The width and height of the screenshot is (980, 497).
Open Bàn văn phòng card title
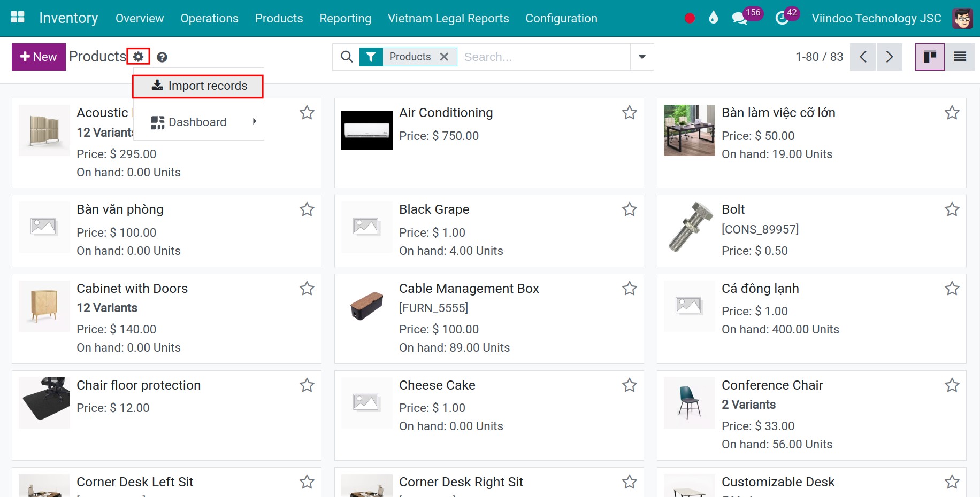pos(120,209)
